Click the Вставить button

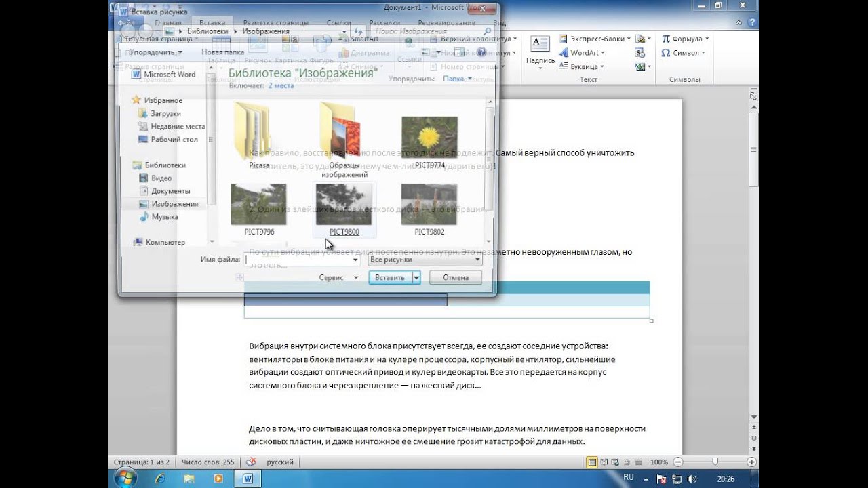click(390, 277)
